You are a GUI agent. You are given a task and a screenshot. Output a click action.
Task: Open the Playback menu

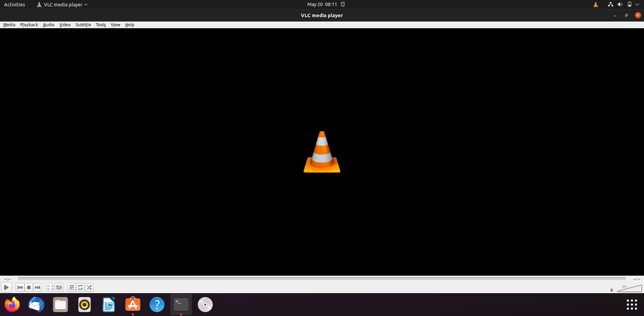click(29, 25)
